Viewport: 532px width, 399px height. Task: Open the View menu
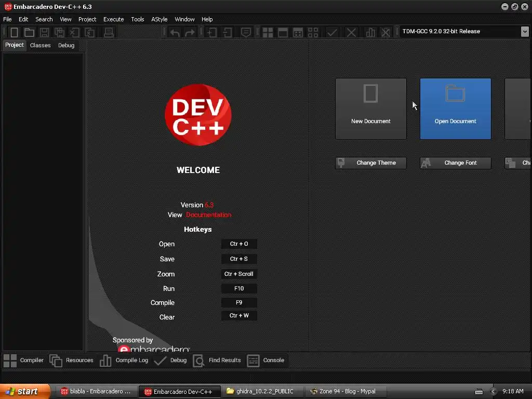click(65, 19)
